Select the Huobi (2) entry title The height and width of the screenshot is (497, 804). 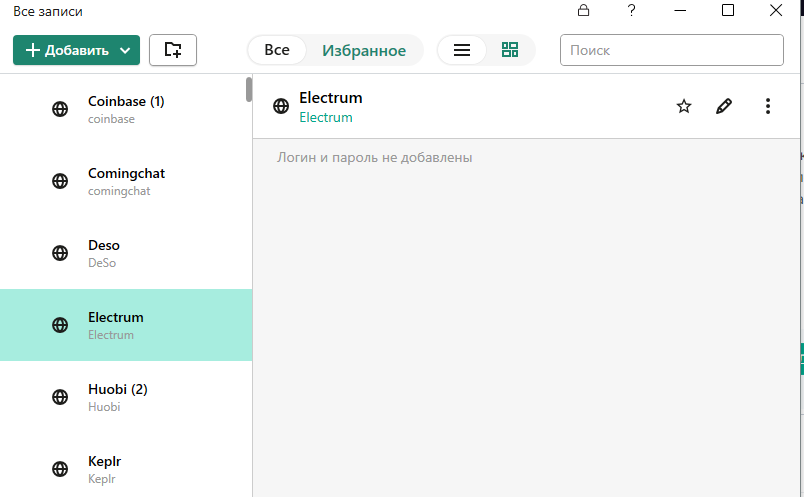(118, 389)
